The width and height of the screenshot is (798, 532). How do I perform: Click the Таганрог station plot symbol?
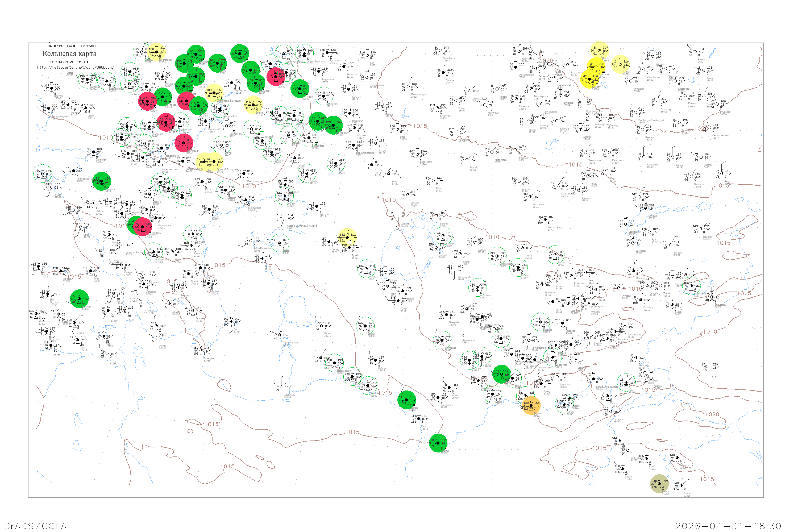point(93,152)
